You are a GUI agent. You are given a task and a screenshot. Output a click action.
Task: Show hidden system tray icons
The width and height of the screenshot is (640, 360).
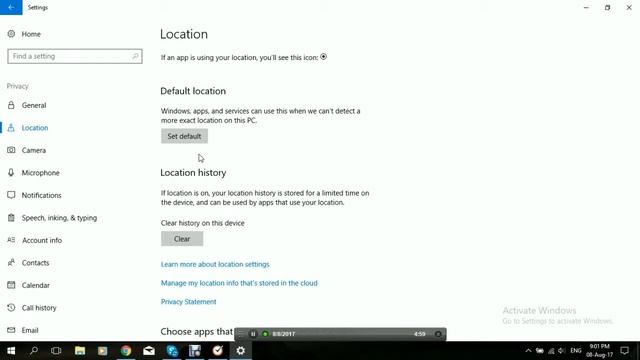point(528,351)
